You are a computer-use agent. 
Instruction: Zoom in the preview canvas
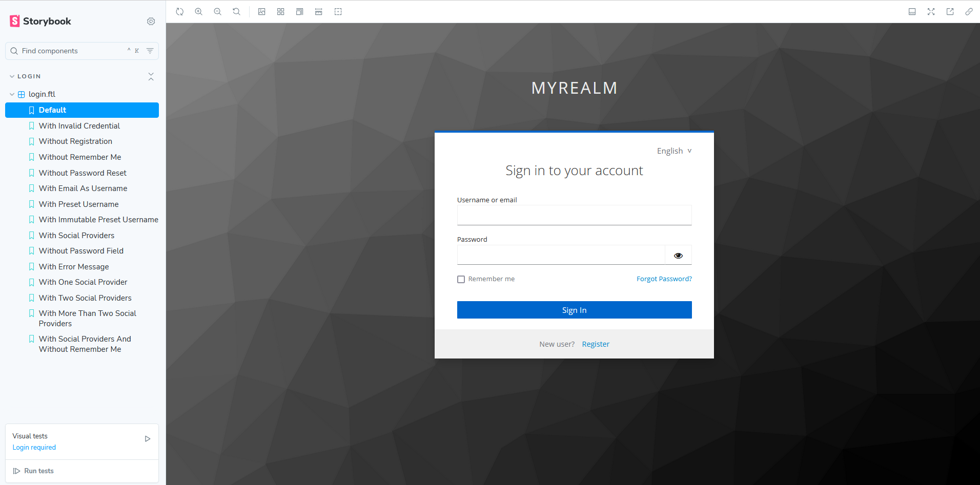point(199,12)
